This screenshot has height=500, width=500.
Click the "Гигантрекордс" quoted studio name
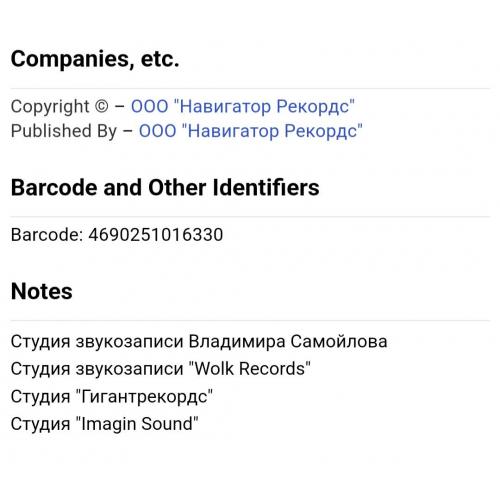coord(144,397)
